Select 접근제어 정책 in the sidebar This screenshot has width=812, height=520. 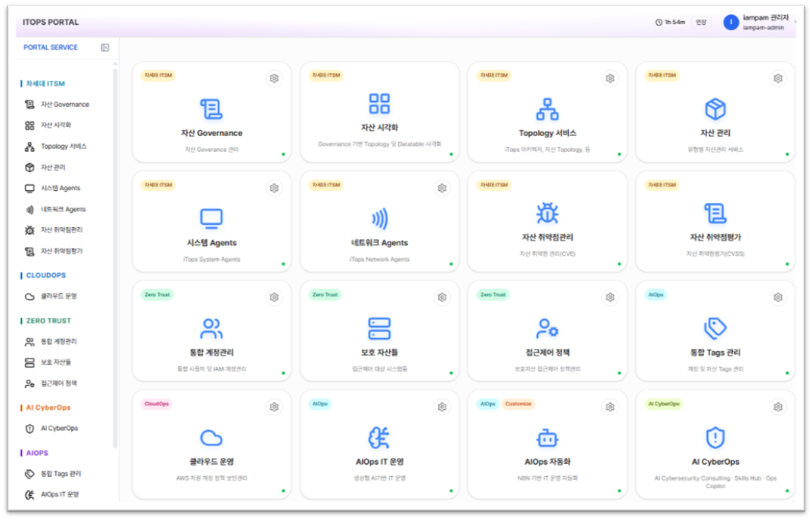click(x=51, y=384)
